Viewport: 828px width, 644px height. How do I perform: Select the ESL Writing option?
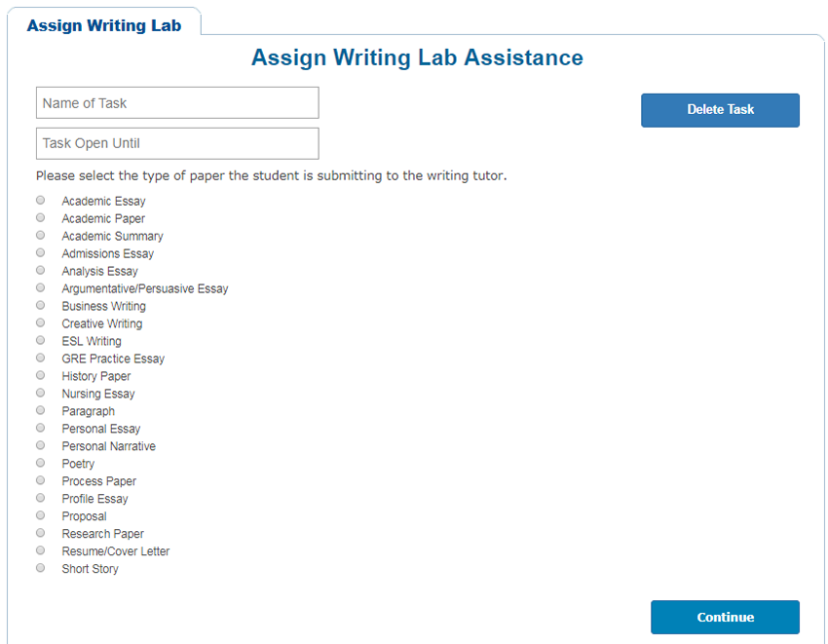click(40, 340)
